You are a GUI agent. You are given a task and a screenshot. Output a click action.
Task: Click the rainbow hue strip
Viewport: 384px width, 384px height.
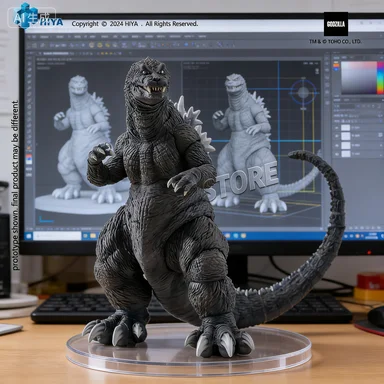381,78
